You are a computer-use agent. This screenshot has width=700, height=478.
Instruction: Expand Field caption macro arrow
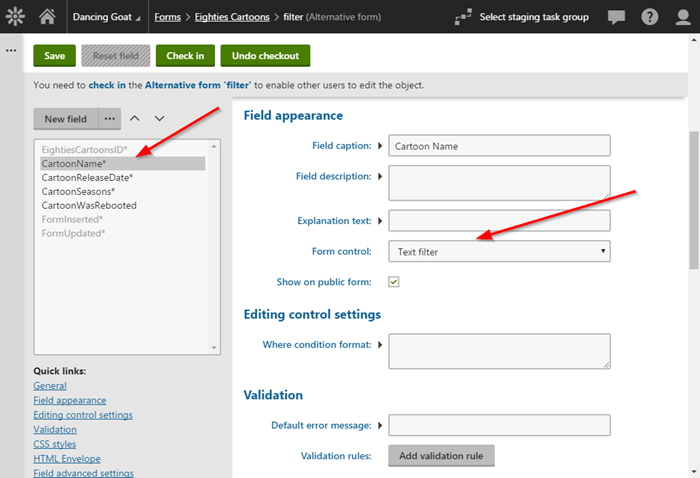tap(380, 145)
